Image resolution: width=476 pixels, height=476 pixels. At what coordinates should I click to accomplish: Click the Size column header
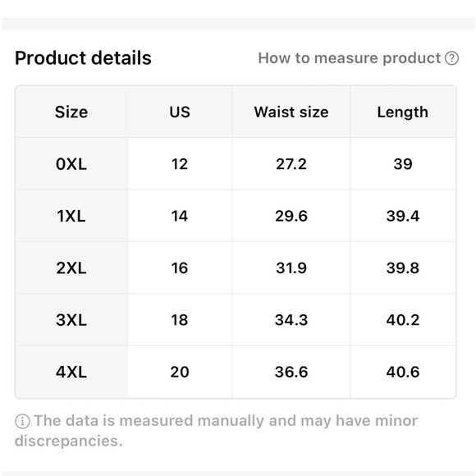pyautogui.click(x=71, y=112)
